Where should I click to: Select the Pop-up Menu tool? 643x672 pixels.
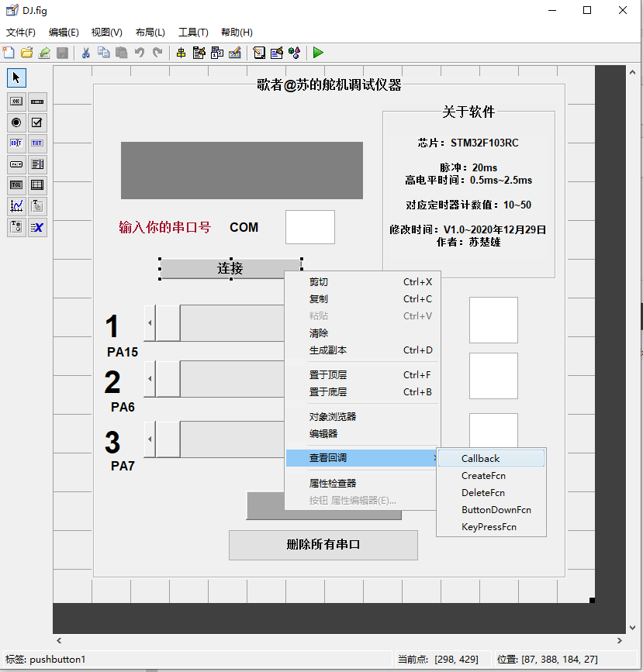coord(16,164)
